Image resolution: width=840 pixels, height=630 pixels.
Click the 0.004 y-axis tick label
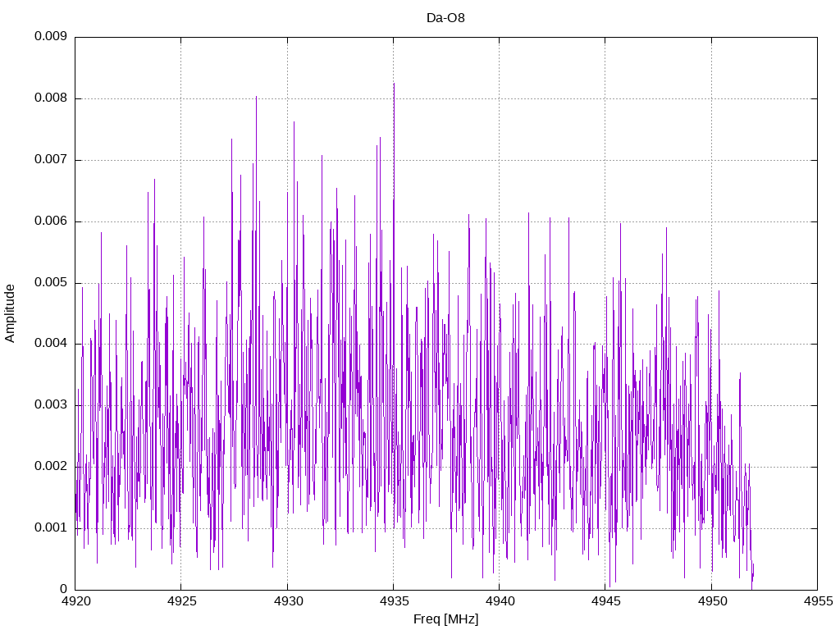pyautogui.click(x=51, y=344)
